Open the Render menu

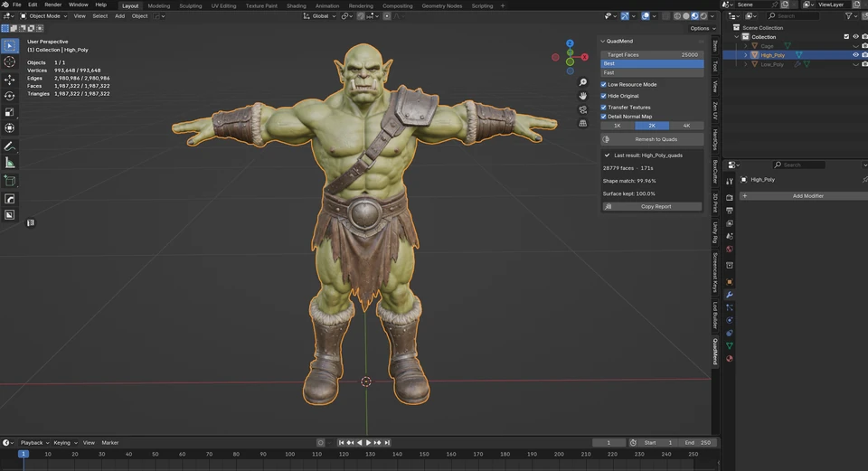52,5
